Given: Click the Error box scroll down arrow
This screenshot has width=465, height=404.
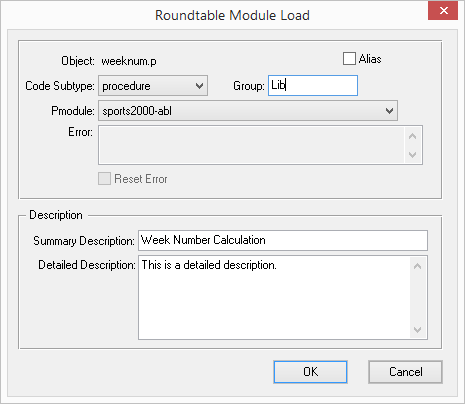Looking at the screenshot, I should [x=413, y=155].
